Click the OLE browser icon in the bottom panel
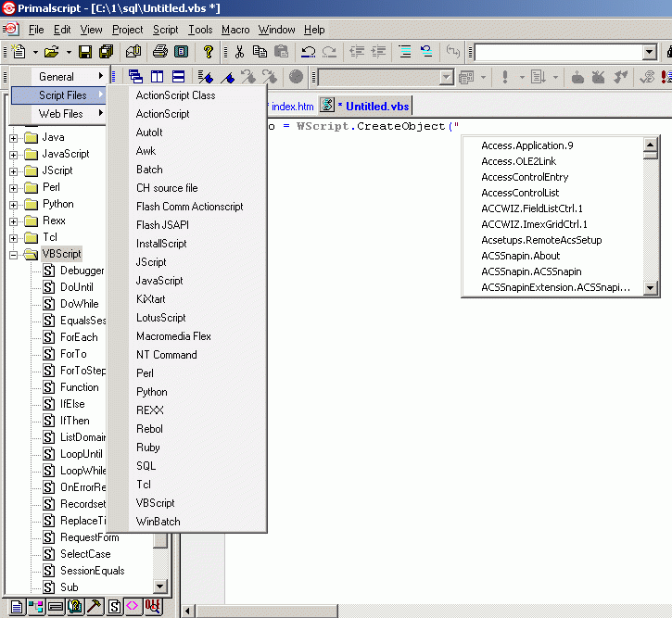The image size is (672, 618). pos(153,607)
